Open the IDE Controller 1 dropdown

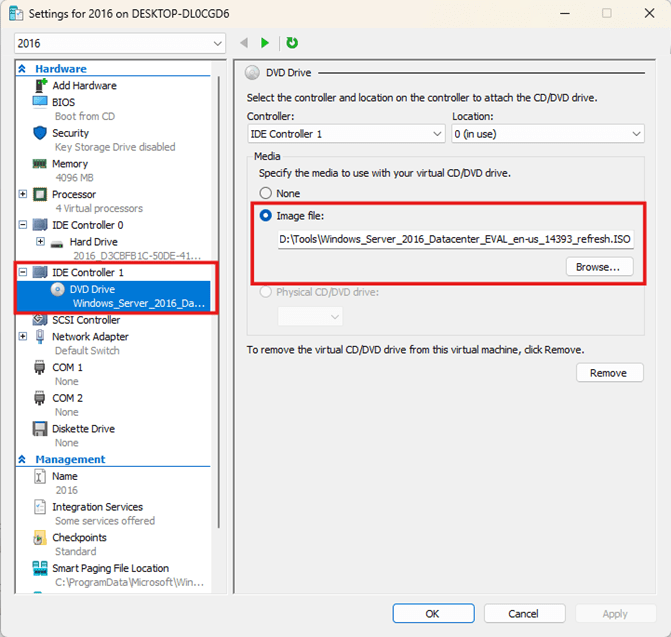[x=346, y=134]
